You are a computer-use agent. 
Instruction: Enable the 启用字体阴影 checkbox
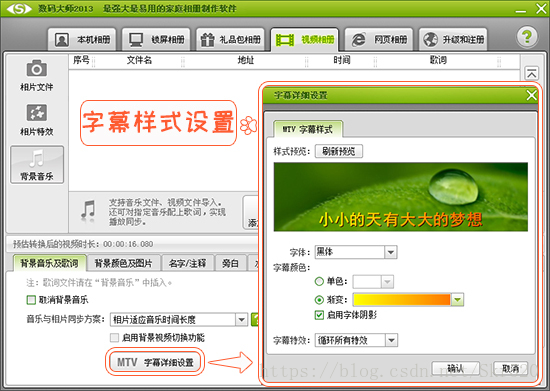(x=319, y=315)
